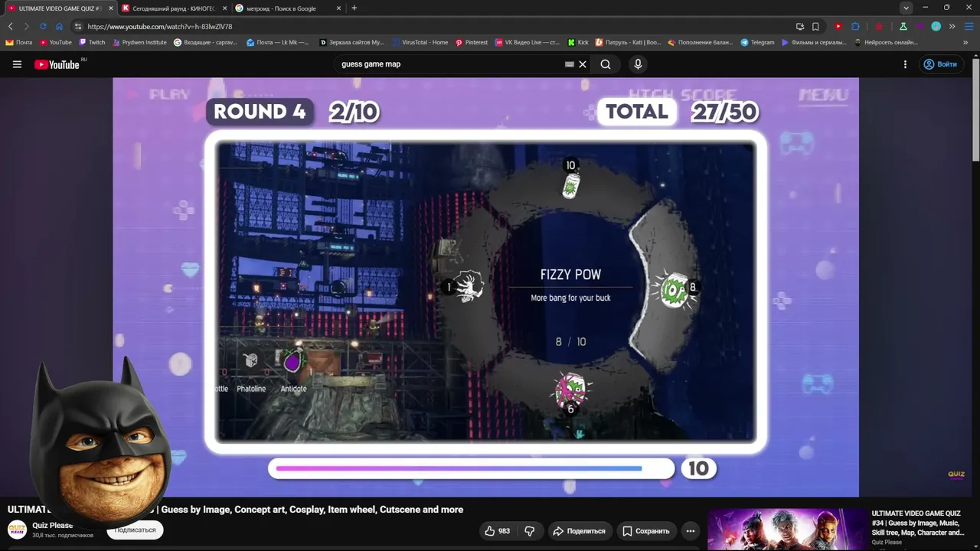Open the YouTube settings three-dot menu
980x551 pixels.
(x=905, y=64)
